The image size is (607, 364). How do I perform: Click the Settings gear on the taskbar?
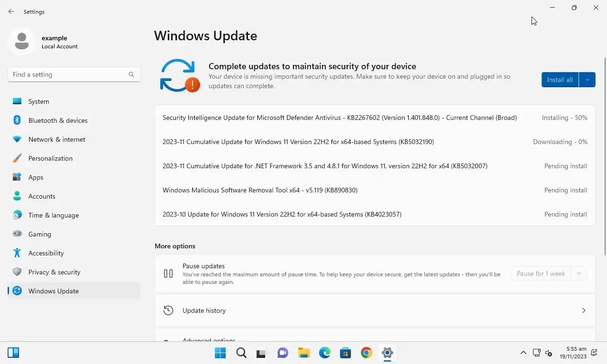(387, 353)
